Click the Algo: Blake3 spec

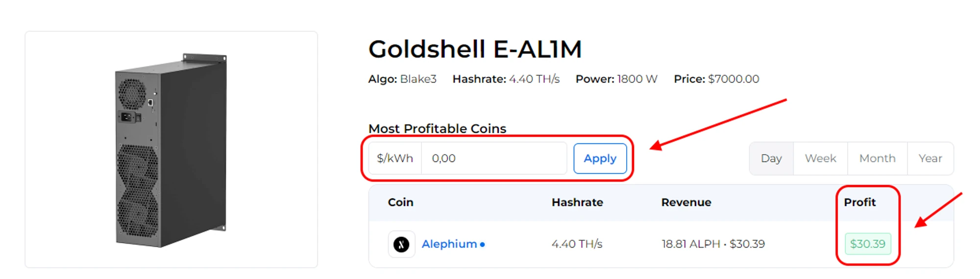[x=402, y=79]
